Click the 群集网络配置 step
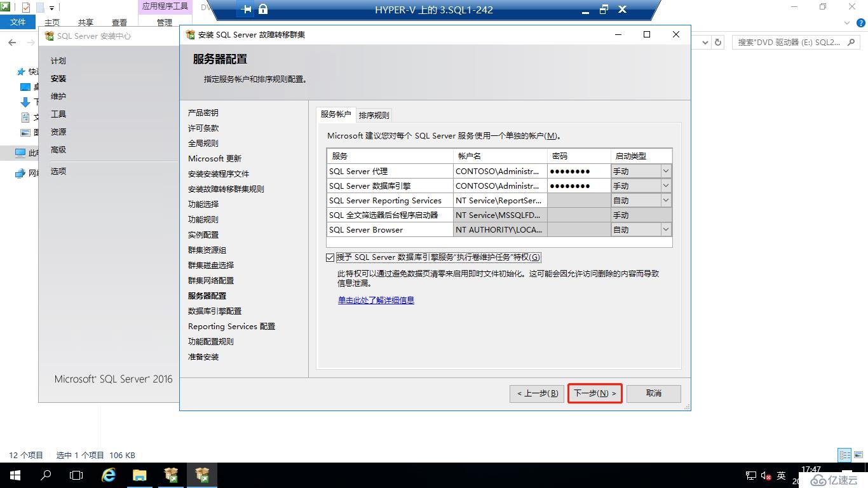The width and height of the screenshot is (868, 488). pos(211,281)
